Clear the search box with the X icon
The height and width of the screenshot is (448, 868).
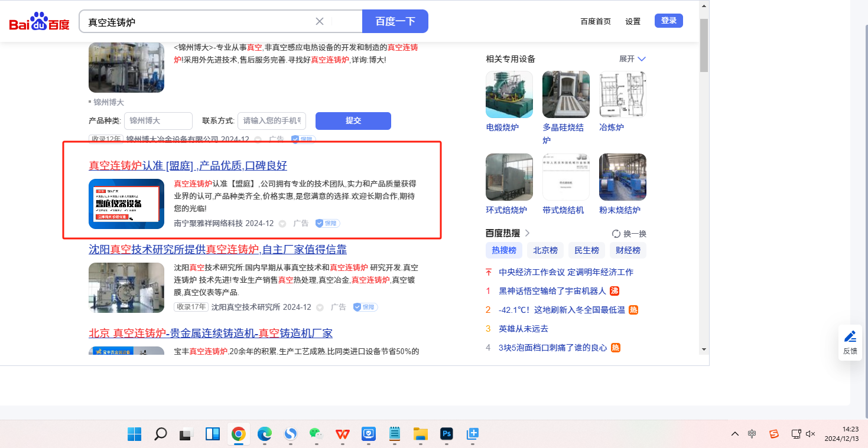tap(320, 21)
